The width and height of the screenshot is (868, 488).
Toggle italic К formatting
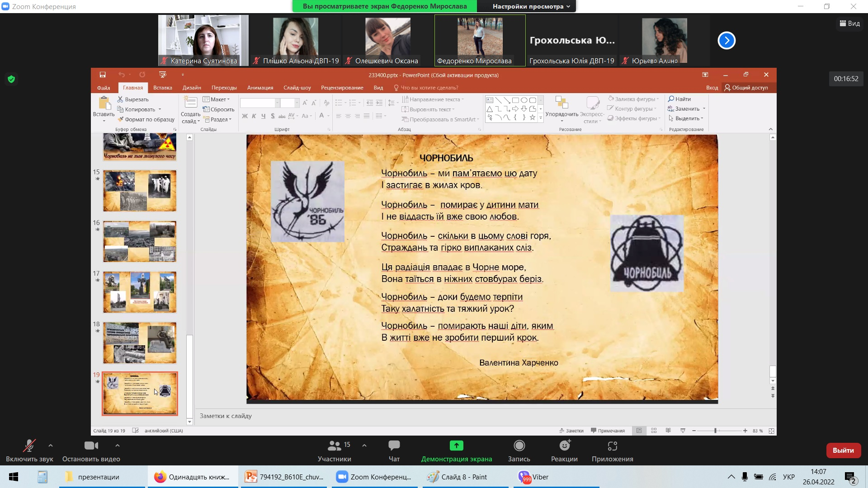pyautogui.click(x=254, y=116)
